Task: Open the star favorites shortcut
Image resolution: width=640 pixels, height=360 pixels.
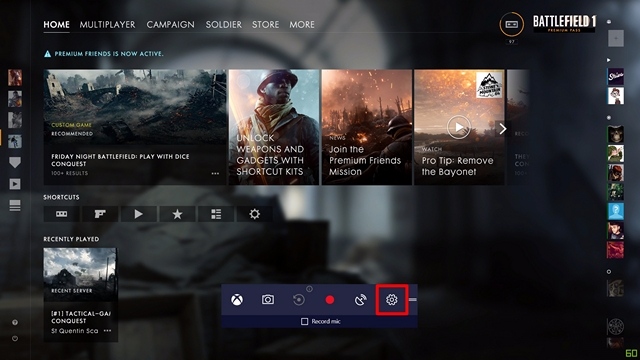Action: (x=177, y=214)
